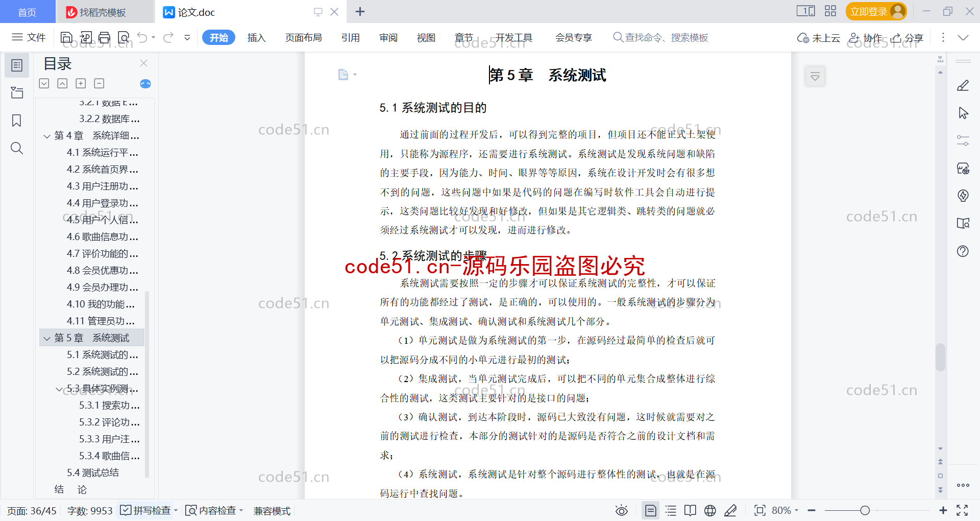Switch to web layout globe icon in the status bar

click(710, 510)
